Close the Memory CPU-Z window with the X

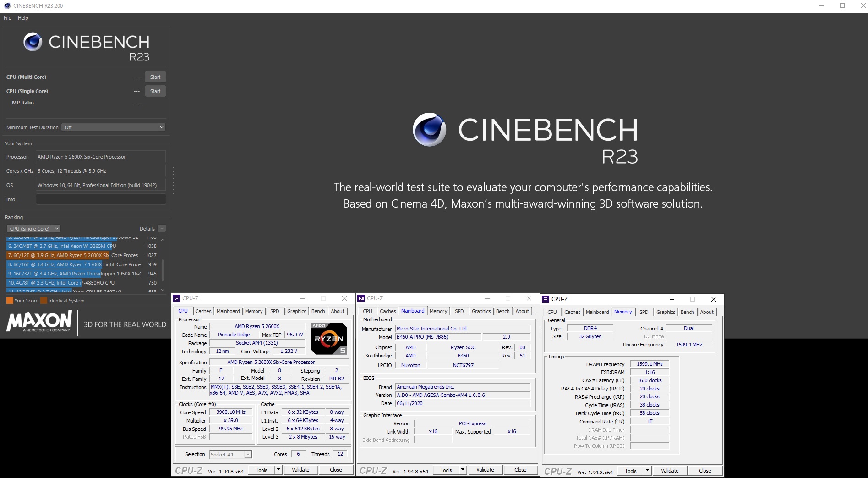714,299
